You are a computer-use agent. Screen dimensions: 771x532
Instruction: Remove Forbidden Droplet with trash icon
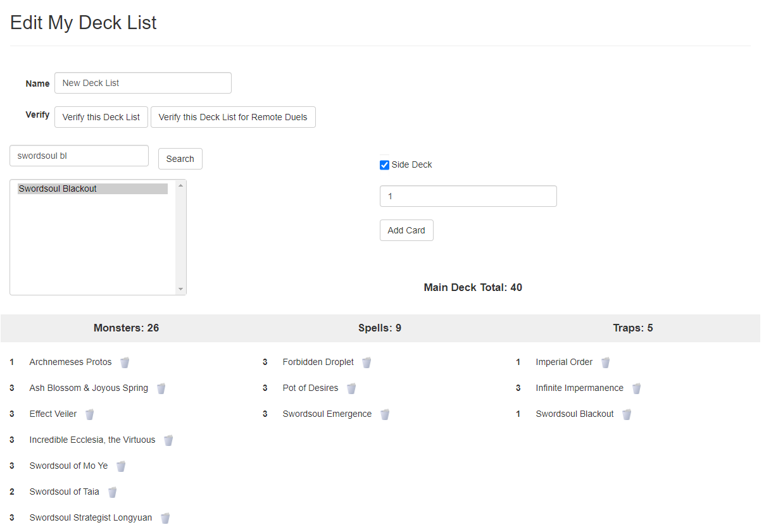click(367, 362)
